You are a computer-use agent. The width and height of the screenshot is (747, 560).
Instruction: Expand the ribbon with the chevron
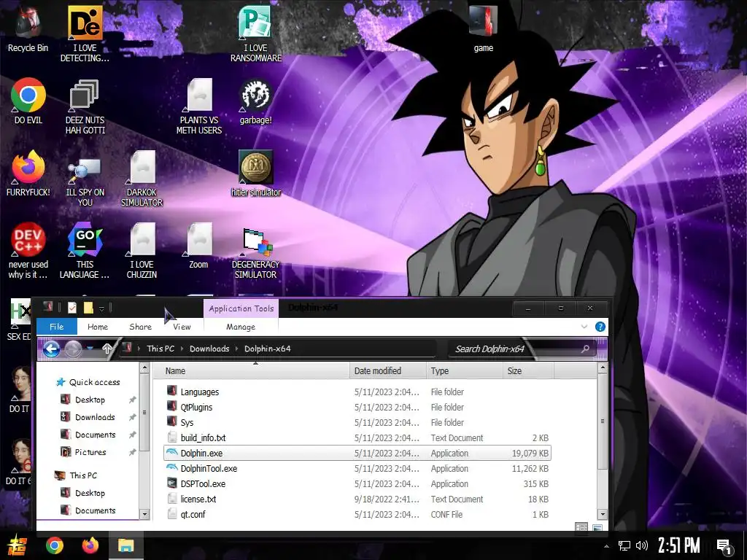point(584,327)
